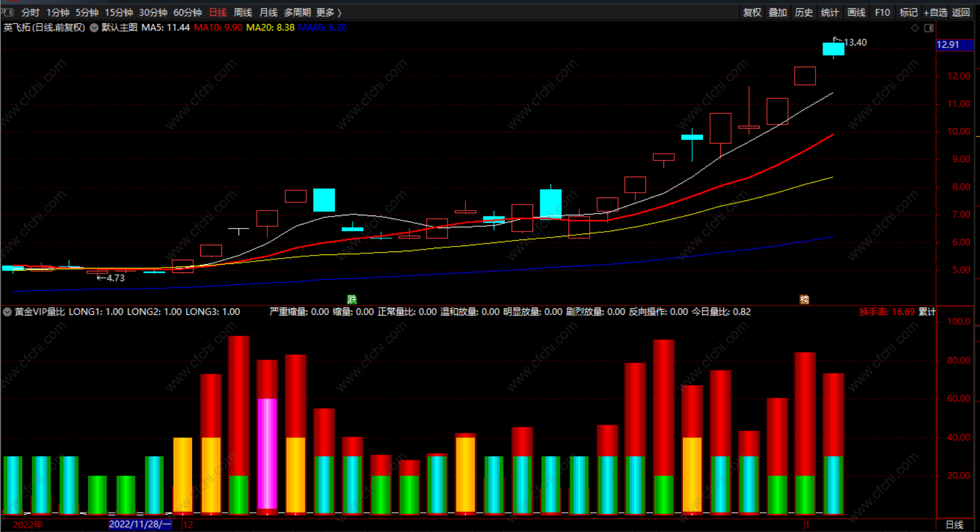This screenshot has height=532, width=980.
Task: Click the 13.40 high price annotation
Action: pyautogui.click(x=855, y=42)
